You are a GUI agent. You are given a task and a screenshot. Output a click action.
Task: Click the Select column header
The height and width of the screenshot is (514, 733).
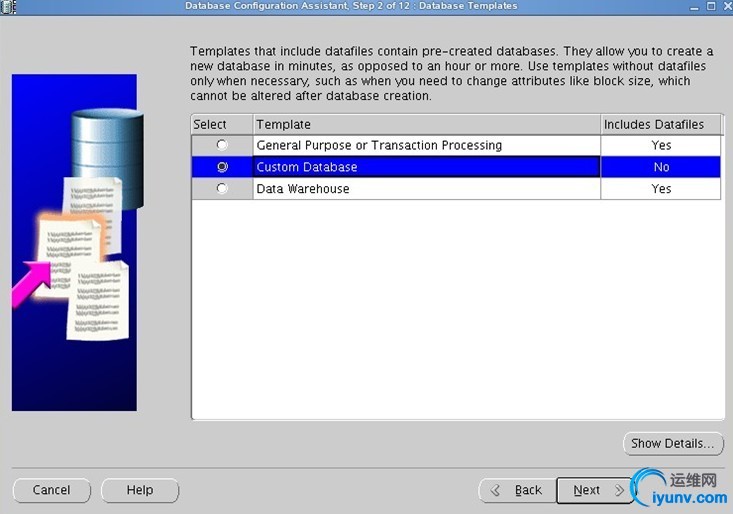(x=222, y=125)
